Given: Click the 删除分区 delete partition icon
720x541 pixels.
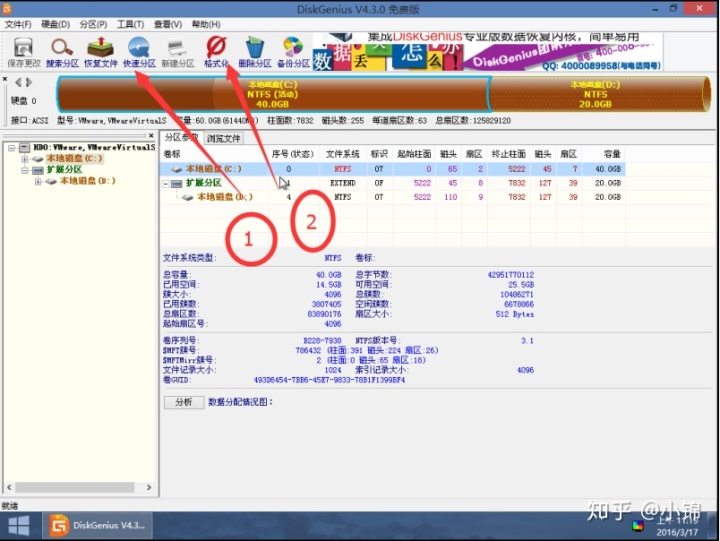Looking at the screenshot, I should 255,52.
